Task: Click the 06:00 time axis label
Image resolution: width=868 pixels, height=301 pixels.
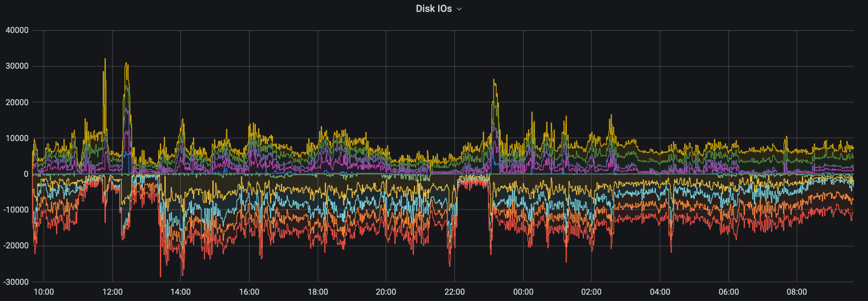Action: pyautogui.click(x=729, y=292)
